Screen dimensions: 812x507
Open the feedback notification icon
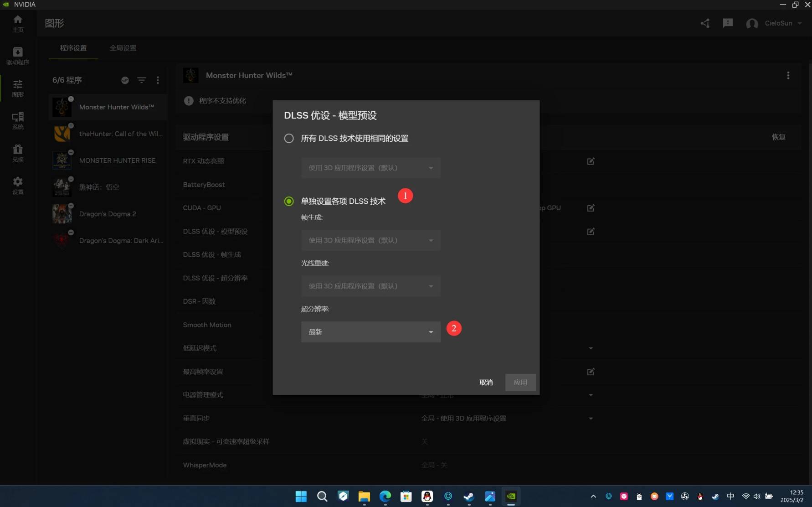click(728, 23)
